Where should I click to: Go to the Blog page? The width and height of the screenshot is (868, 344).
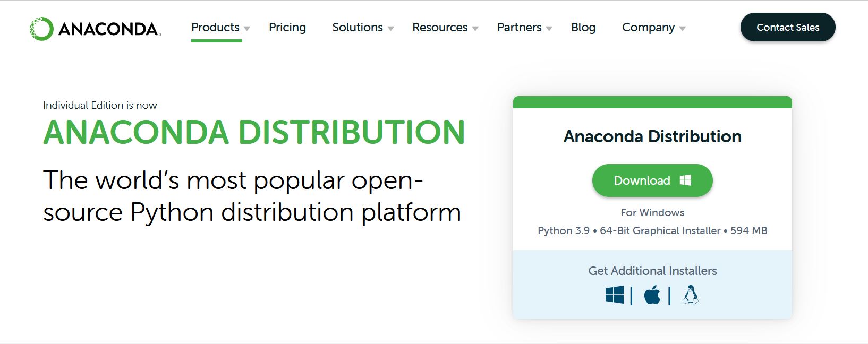583,28
